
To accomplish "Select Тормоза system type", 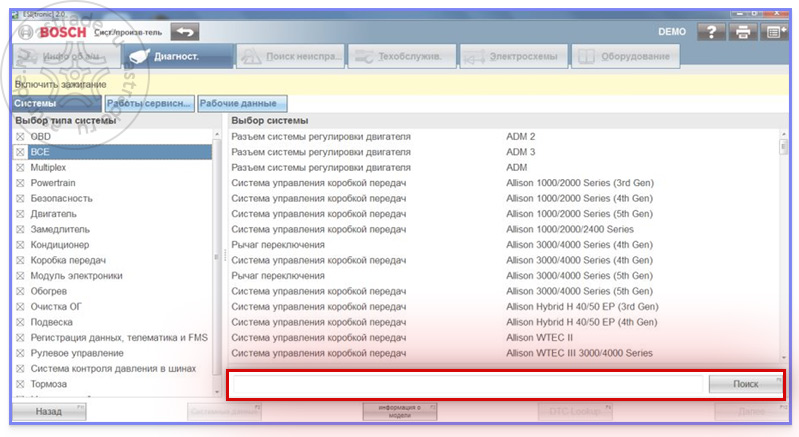I will [x=112, y=384].
